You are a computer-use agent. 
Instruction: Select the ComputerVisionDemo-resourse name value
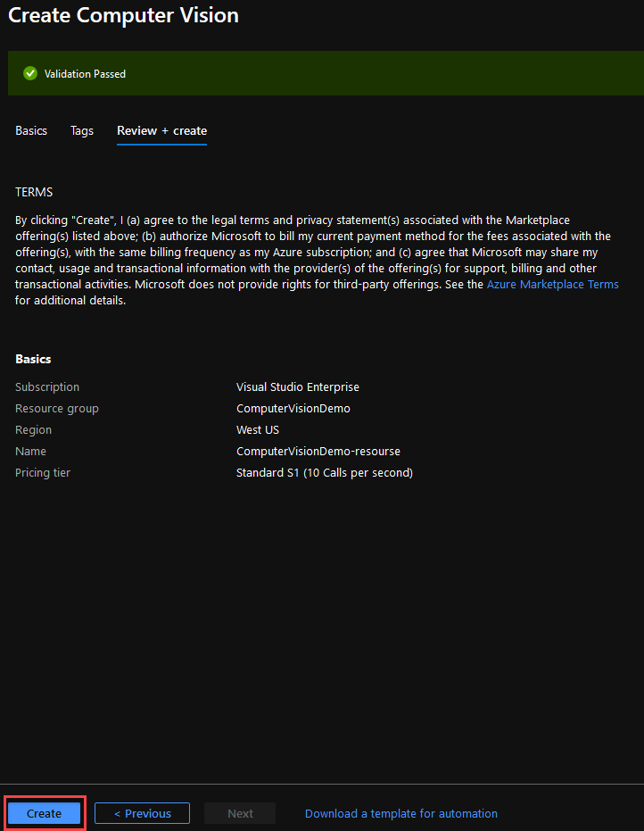point(318,451)
